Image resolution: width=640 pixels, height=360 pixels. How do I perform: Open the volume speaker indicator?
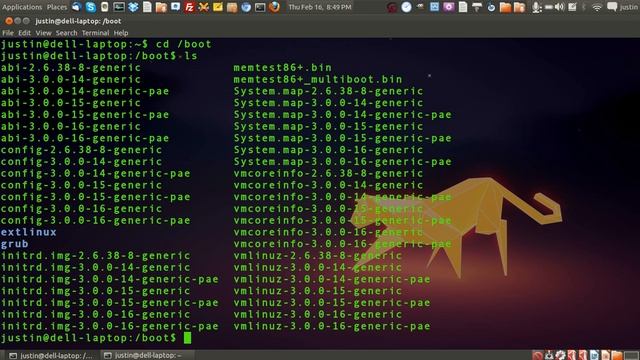coord(560,7)
